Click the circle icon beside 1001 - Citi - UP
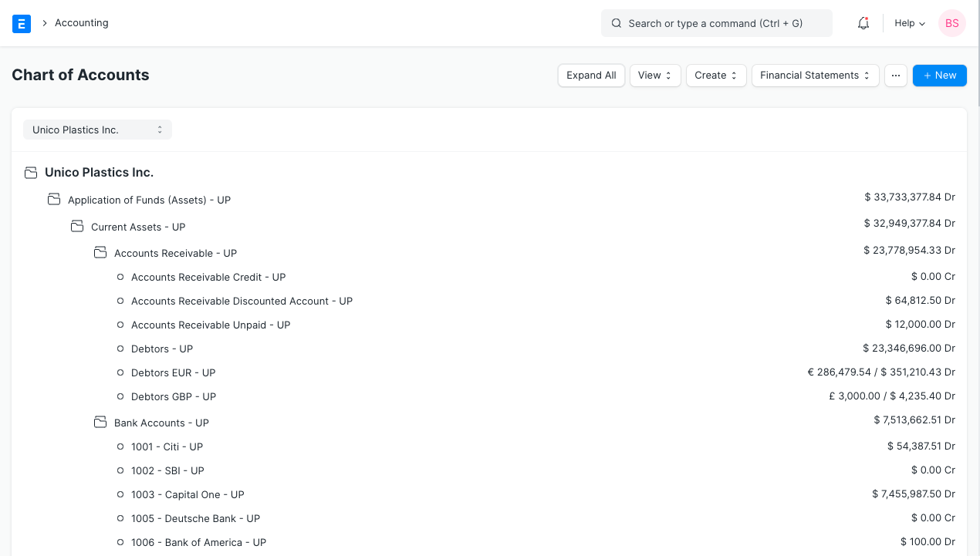Viewport: 980px width, 556px height. point(120,446)
